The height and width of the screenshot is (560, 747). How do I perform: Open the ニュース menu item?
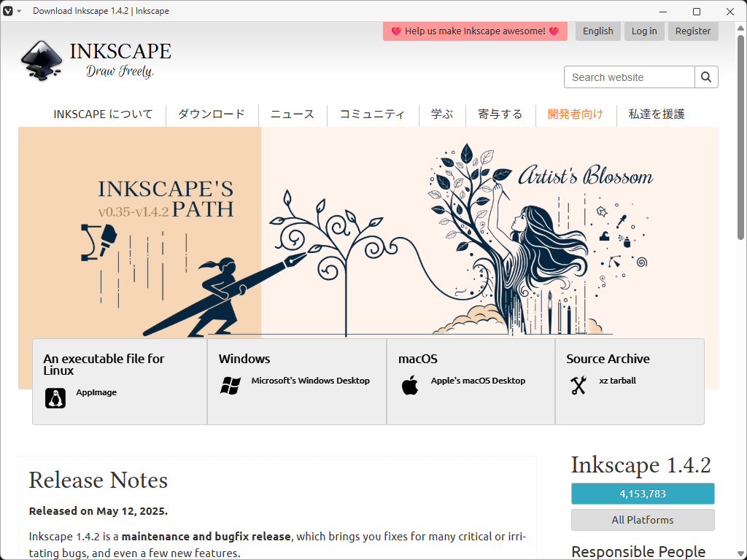coord(293,114)
